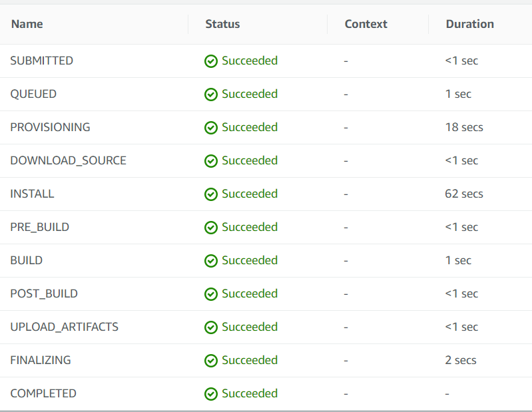Click the Context column header
The image size is (532, 412).
point(366,24)
